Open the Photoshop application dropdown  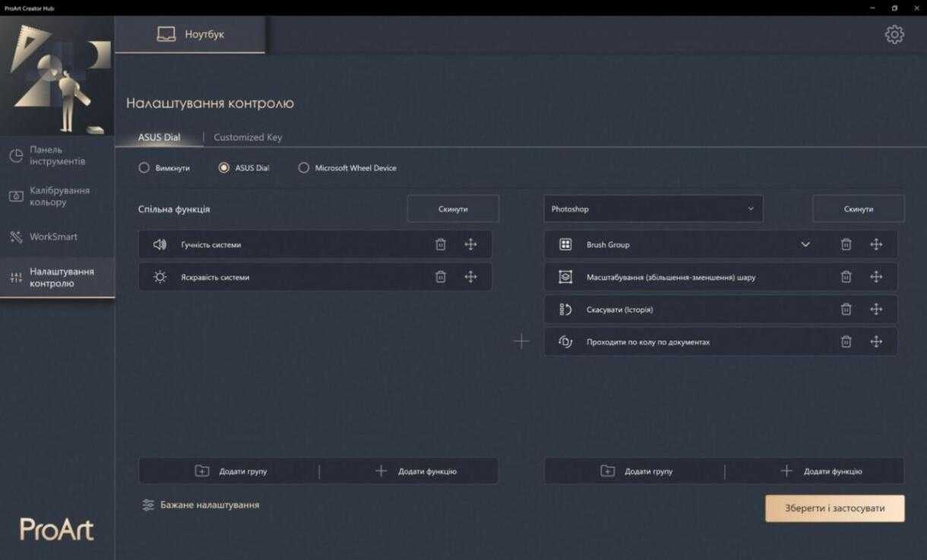tap(653, 209)
